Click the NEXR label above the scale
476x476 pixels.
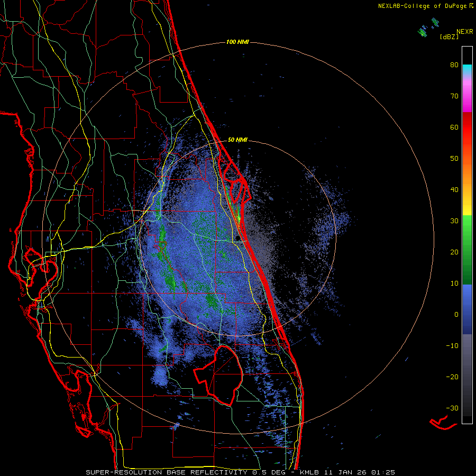465,32
